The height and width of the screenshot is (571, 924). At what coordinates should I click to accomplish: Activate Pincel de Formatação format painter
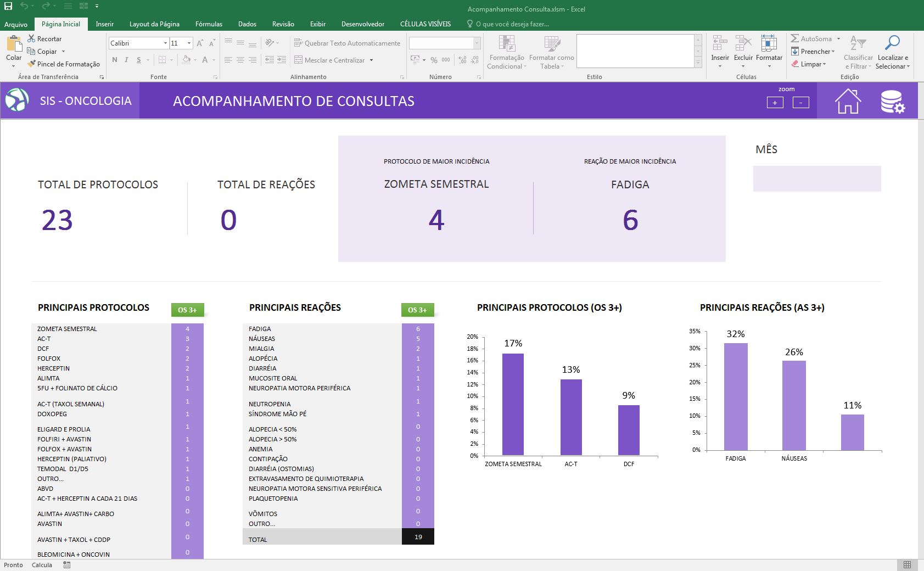[x=64, y=64]
